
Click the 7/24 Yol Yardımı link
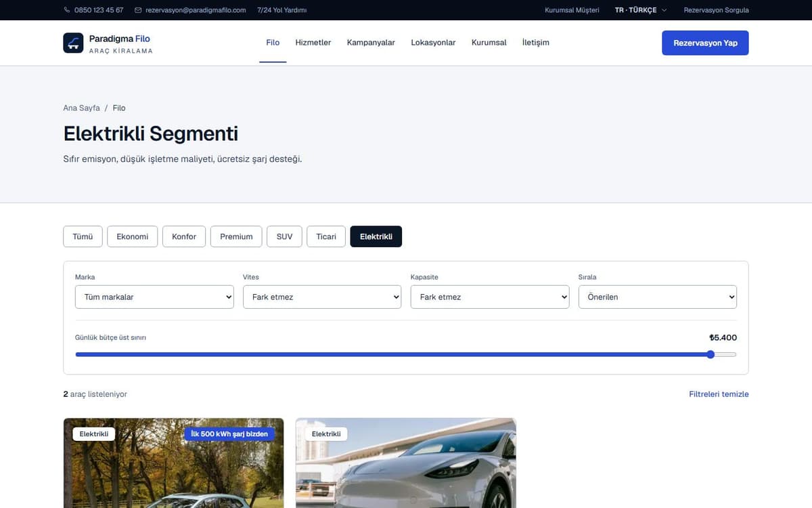pyautogui.click(x=282, y=10)
